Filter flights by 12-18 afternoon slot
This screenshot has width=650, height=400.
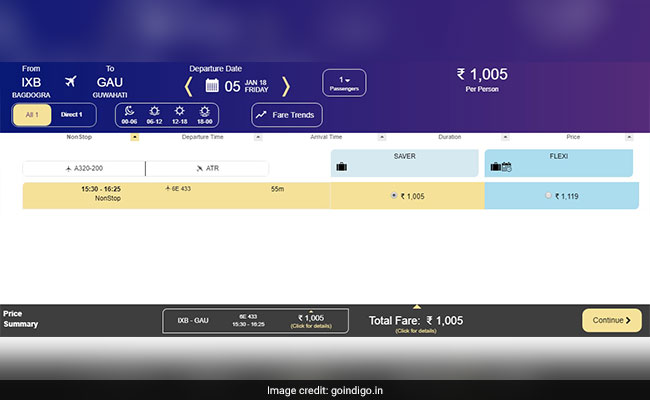tap(179, 115)
